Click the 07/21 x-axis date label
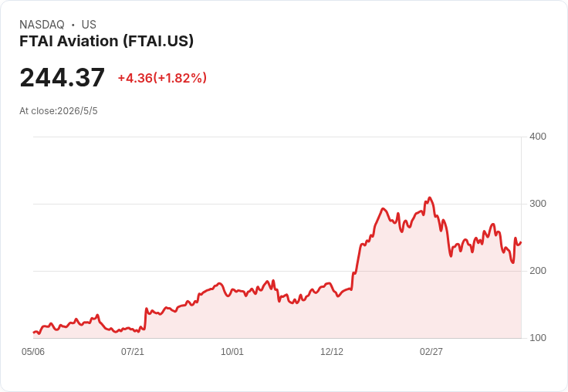This screenshot has width=568, height=392. coord(133,352)
